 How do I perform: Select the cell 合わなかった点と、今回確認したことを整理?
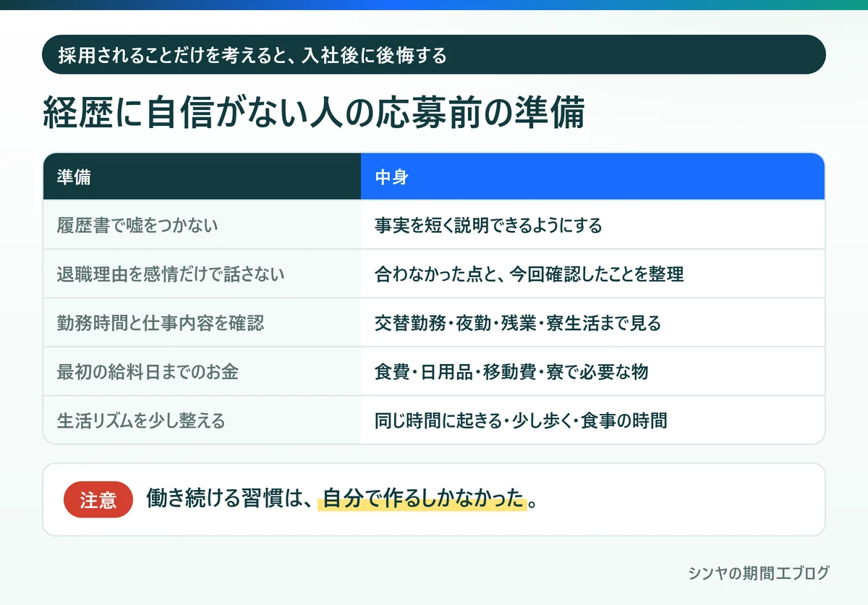[592, 274]
